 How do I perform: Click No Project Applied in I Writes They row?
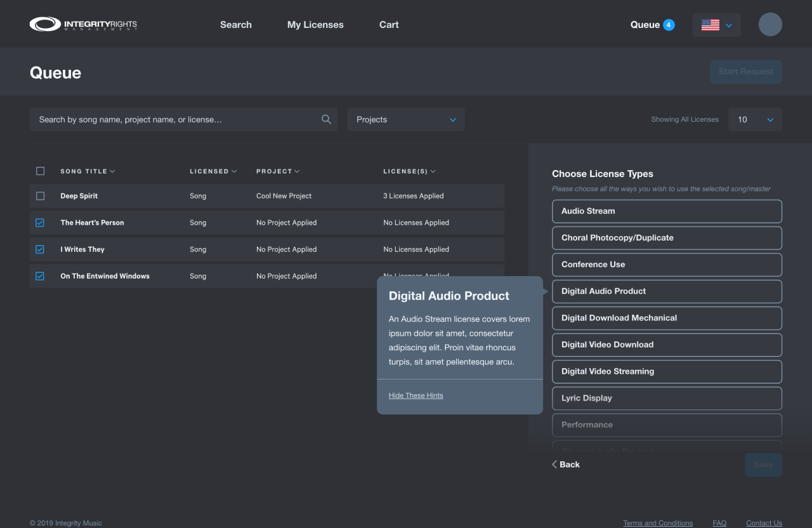(x=287, y=249)
